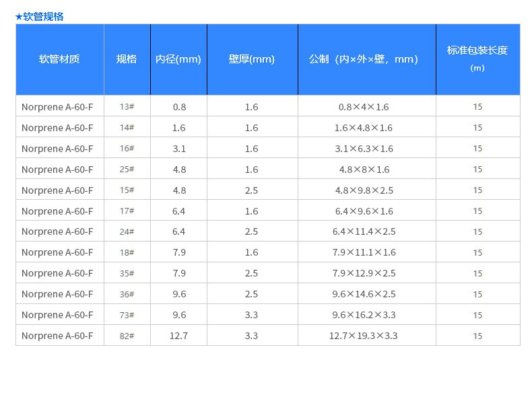Click the 16# specification cell
Screen dimensions: 532x405
[x=127, y=149]
